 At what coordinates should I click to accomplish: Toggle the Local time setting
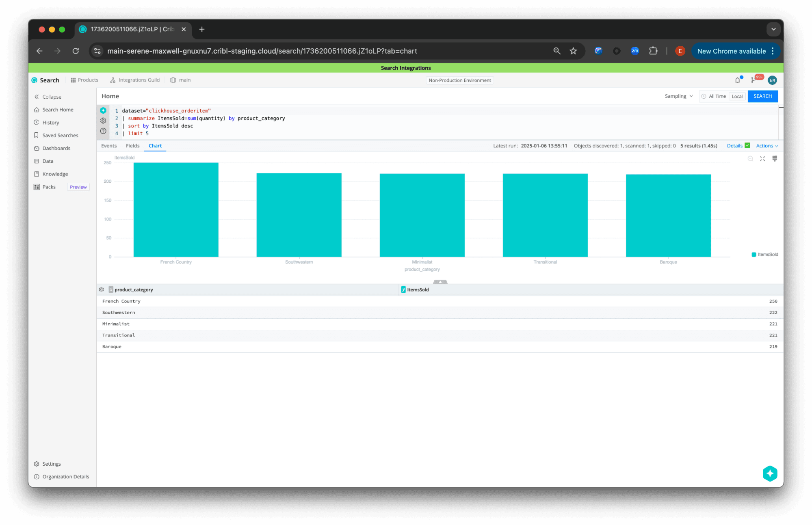(737, 97)
